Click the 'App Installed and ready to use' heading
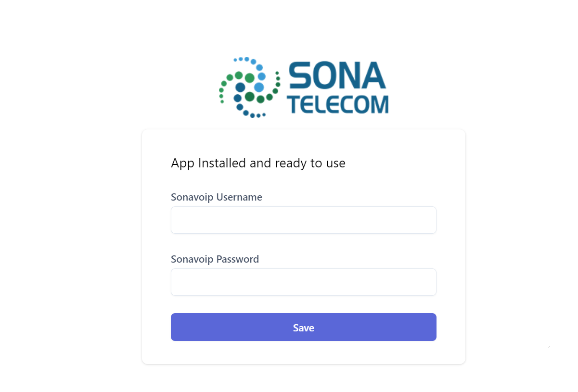The width and height of the screenshot is (578, 392). click(258, 163)
